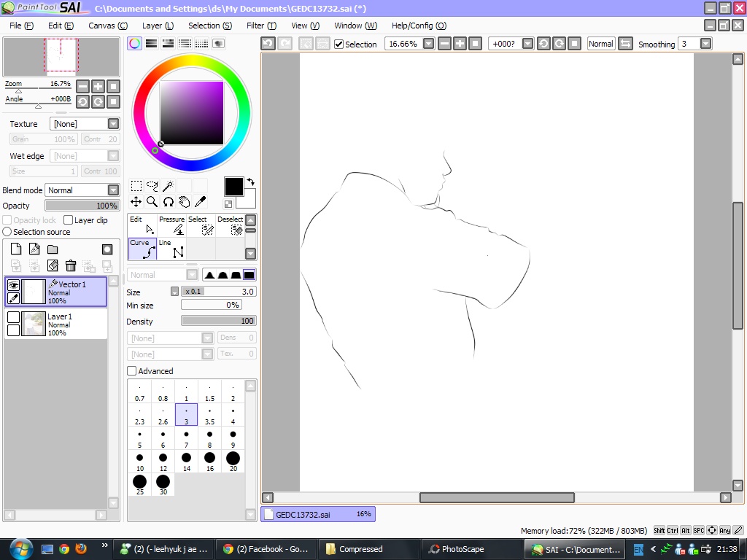Enable the Layer clip checkbox

tap(68, 220)
